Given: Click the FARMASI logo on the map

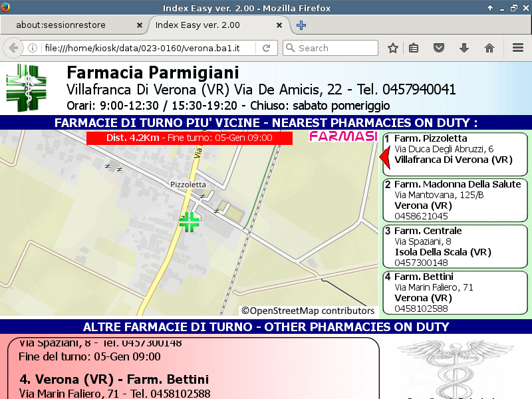Looking at the screenshot, I should point(343,137).
